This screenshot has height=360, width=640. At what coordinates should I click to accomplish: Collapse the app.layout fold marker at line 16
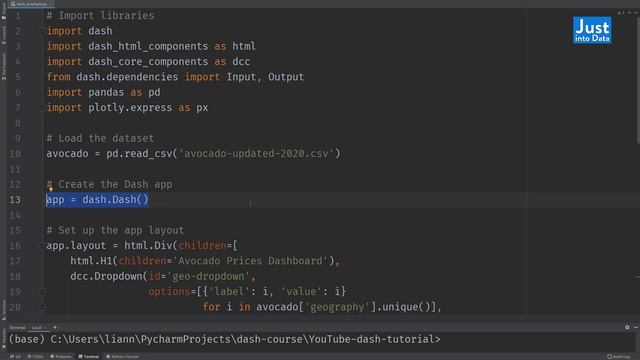point(42,246)
